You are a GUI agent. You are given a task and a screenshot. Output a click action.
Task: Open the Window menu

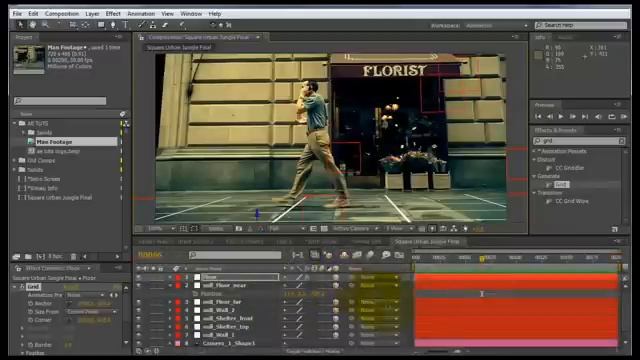(191, 13)
